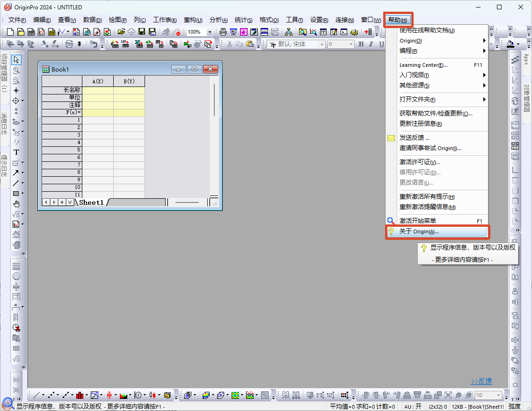532x411 pixels.
Task: Click row 1 cell under column A(X)
Action: [x=98, y=120]
